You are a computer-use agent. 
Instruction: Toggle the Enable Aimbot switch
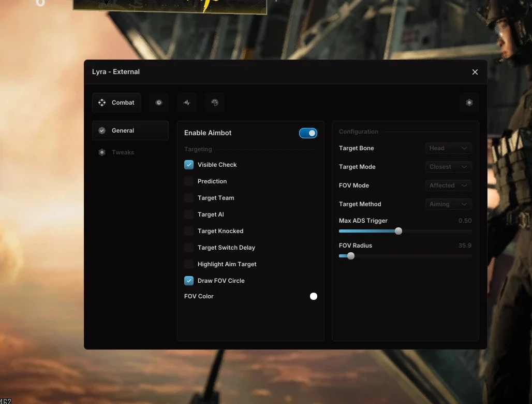[x=308, y=133]
